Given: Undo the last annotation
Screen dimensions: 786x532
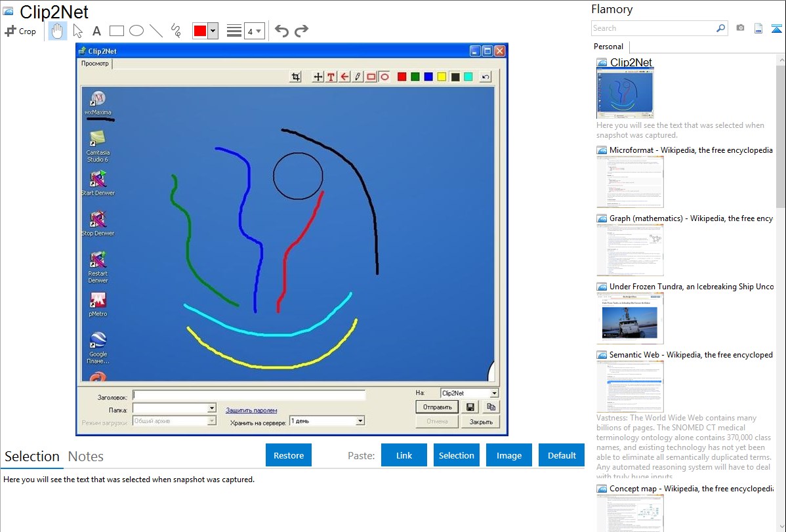Looking at the screenshot, I should pos(281,31).
